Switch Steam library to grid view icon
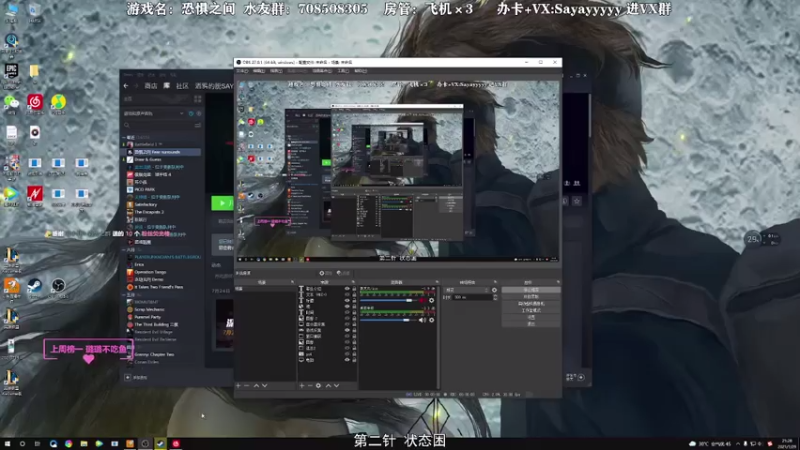Image resolution: width=800 pixels, height=450 pixels. 198,98
